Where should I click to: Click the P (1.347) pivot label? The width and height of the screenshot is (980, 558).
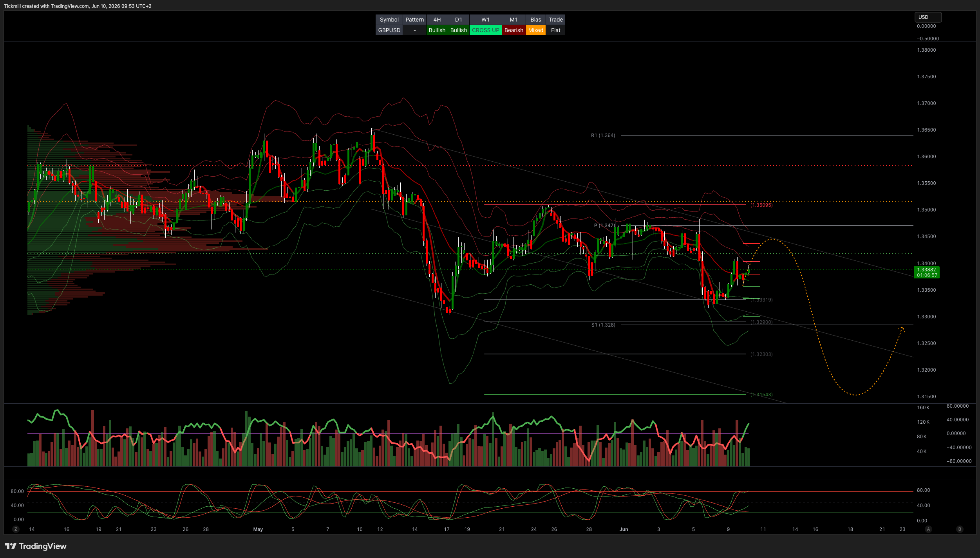pyautogui.click(x=604, y=226)
